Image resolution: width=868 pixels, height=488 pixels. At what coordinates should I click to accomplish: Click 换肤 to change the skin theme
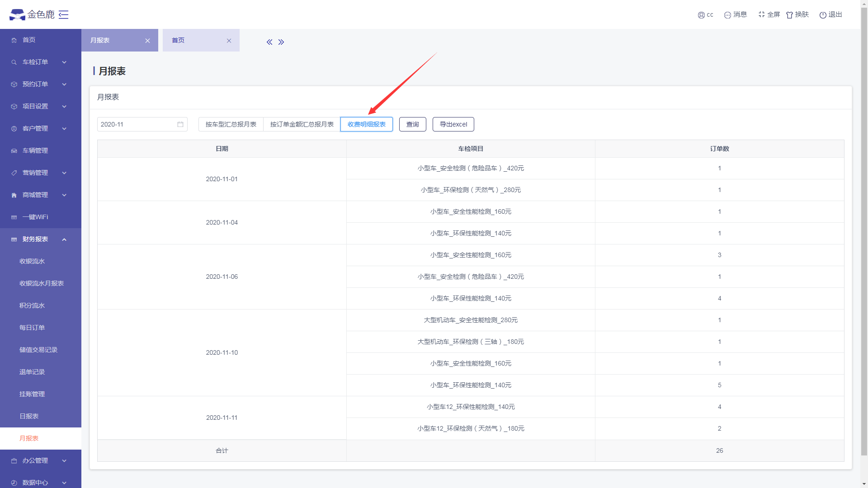(797, 14)
